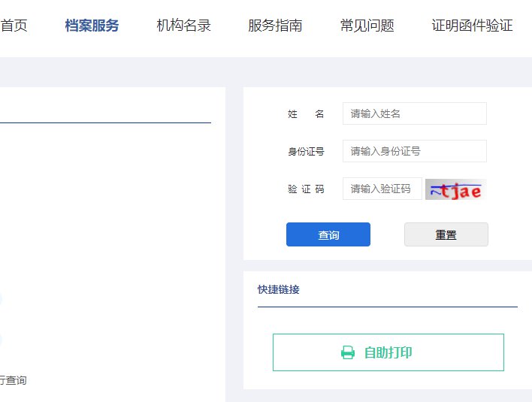Click into the 请输入身份证号 ID field
This screenshot has height=402, width=532.
click(414, 151)
